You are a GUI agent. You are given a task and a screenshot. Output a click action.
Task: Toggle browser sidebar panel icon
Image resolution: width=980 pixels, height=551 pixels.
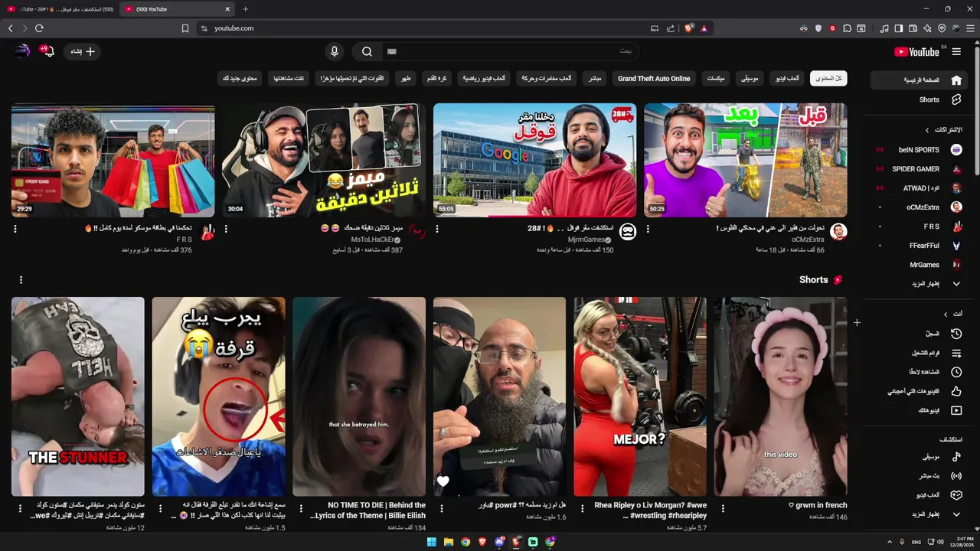click(898, 28)
